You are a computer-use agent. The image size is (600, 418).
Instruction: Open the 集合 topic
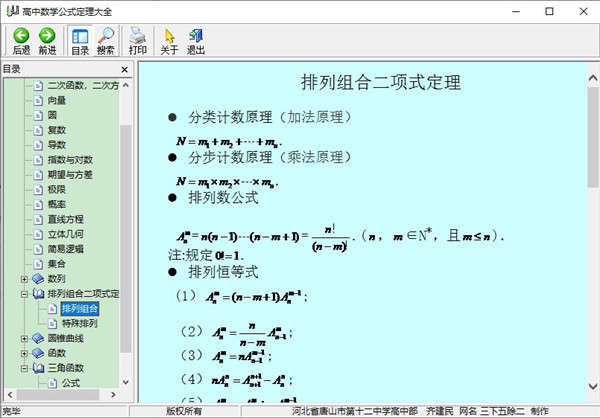click(57, 264)
